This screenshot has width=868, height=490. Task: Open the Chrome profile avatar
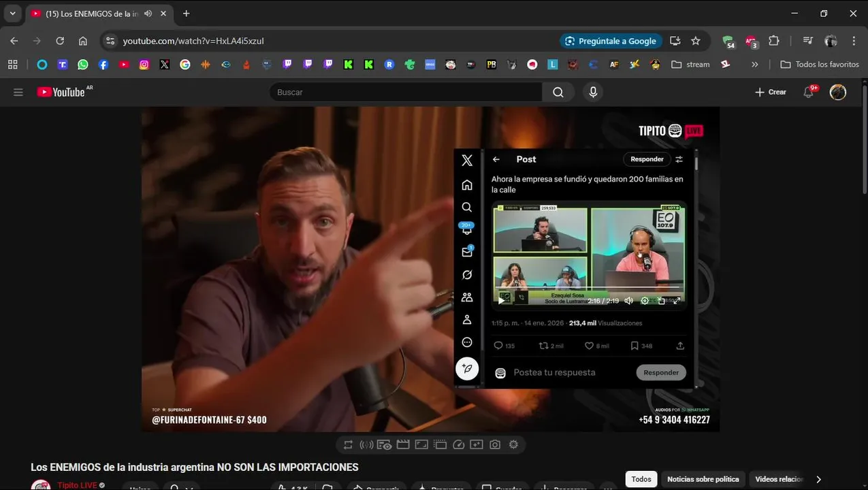click(831, 41)
